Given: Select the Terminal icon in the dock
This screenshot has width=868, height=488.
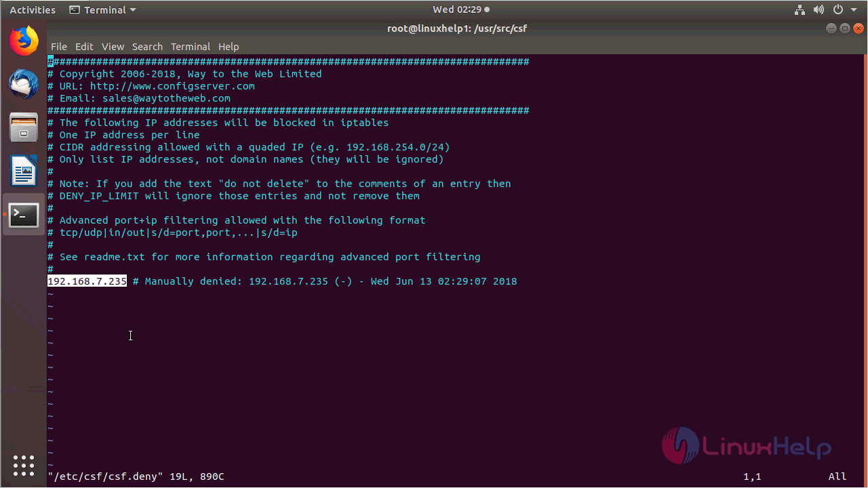Looking at the screenshot, I should [x=24, y=215].
